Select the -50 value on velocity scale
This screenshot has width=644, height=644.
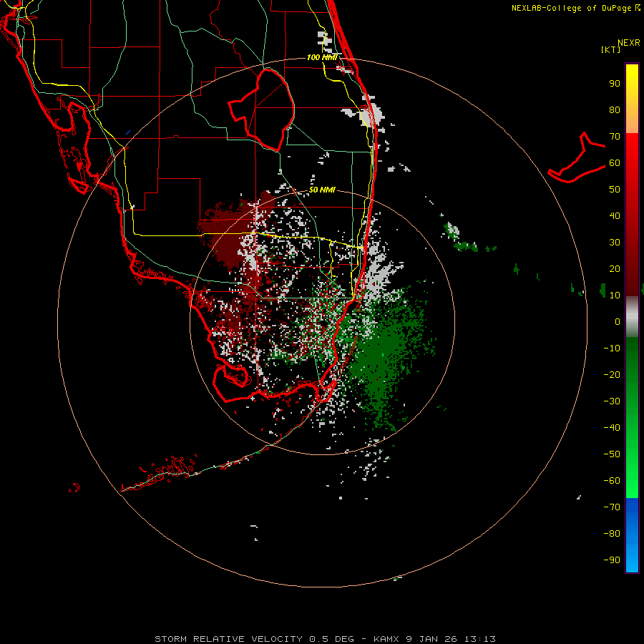(x=612, y=454)
